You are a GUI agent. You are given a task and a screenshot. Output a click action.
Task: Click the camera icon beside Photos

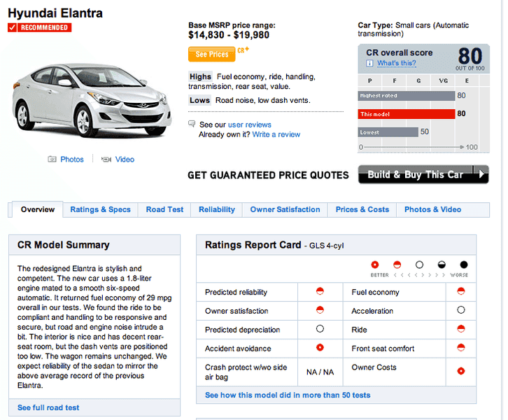coord(52,159)
